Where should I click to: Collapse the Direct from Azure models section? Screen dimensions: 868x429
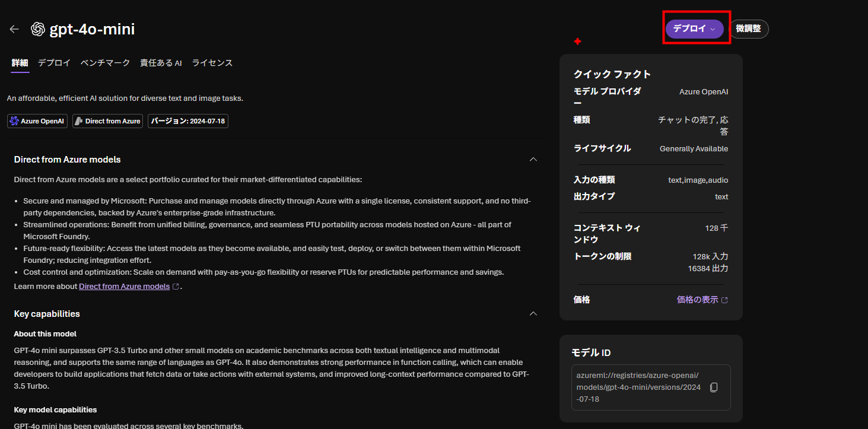[533, 160]
